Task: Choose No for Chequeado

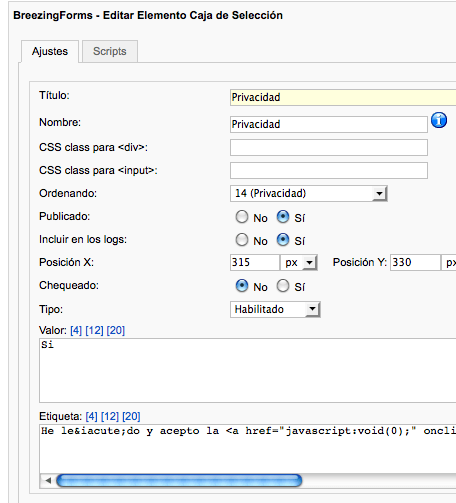Action: click(242, 286)
